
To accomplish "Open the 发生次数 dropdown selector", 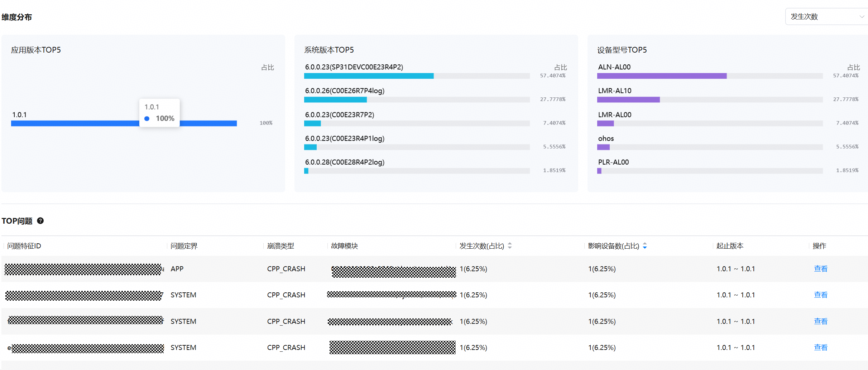I will tap(827, 16).
